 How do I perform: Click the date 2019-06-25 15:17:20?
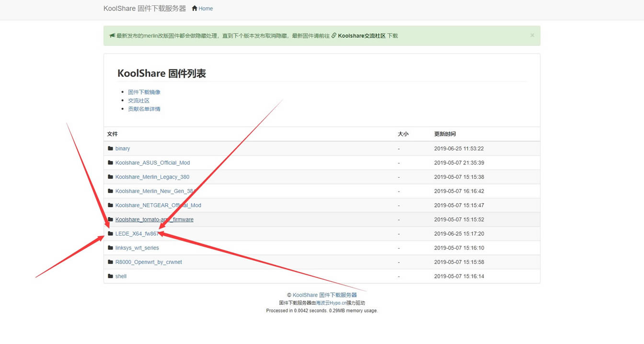[x=459, y=234]
